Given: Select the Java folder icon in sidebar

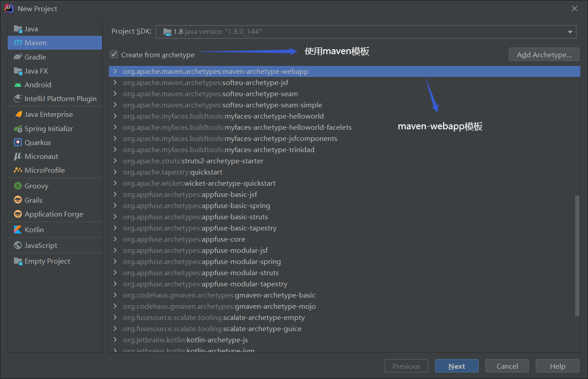Looking at the screenshot, I should tap(18, 29).
